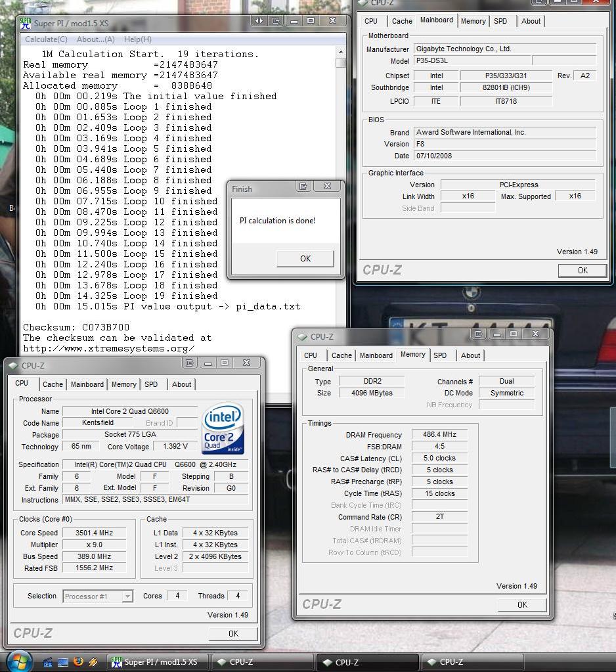Click the xtremesystems.org URL line in Super PI
The height and width of the screenshot is (672, 616).
click(x=109, y=348)
